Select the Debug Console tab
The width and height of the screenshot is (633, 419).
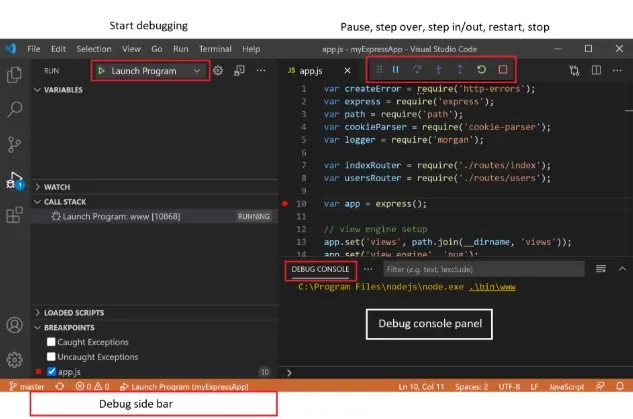pos(320,269)
